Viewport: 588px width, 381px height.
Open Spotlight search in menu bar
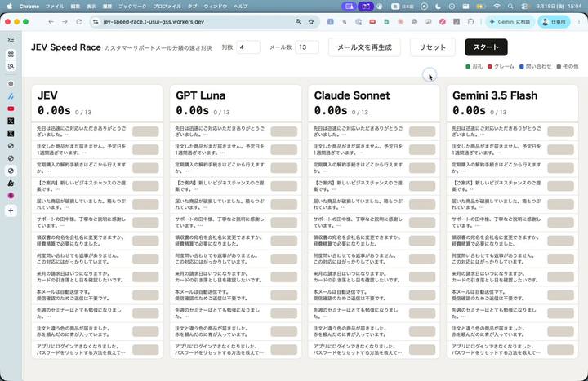click(510, 6)
